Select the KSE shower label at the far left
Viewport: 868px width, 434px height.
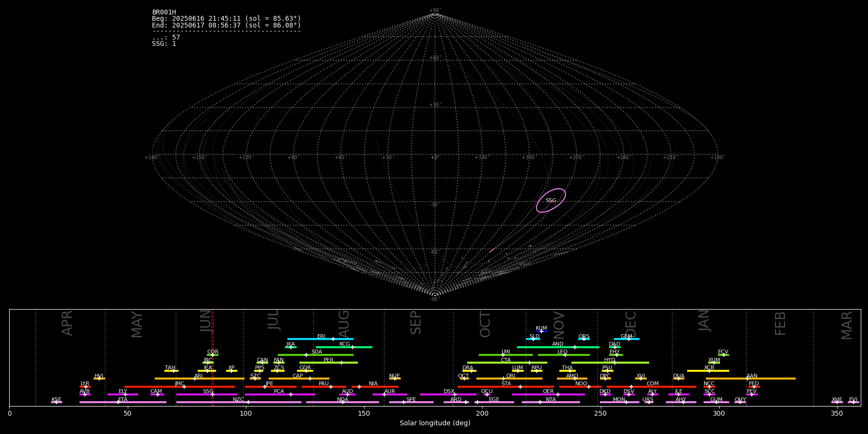tap(56, 400)
